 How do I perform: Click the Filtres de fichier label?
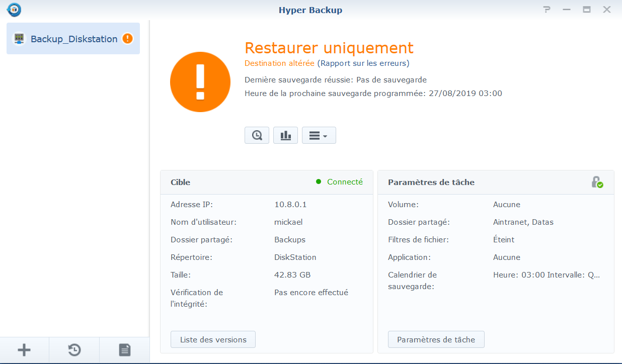click(x=418, y=240)
